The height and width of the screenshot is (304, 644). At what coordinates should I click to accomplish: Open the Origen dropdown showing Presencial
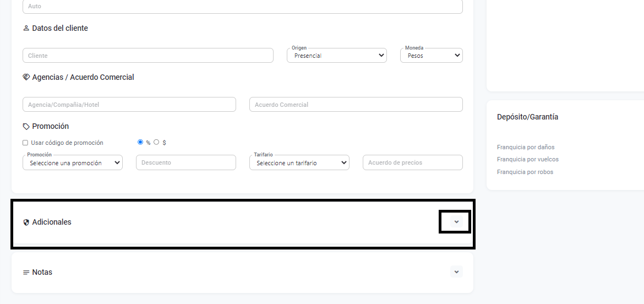click(336, 56)
